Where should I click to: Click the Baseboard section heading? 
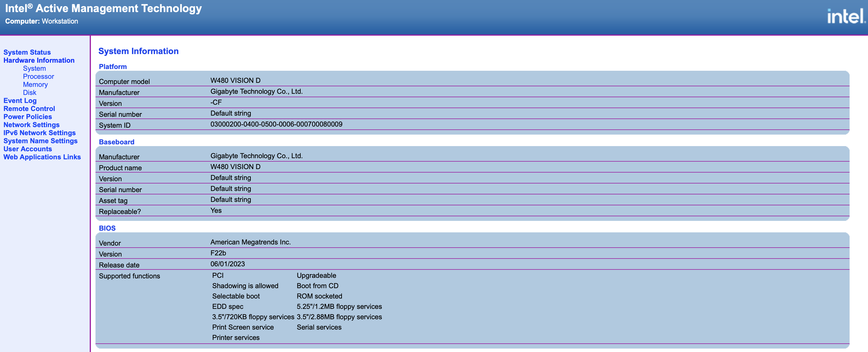(116, 142)
